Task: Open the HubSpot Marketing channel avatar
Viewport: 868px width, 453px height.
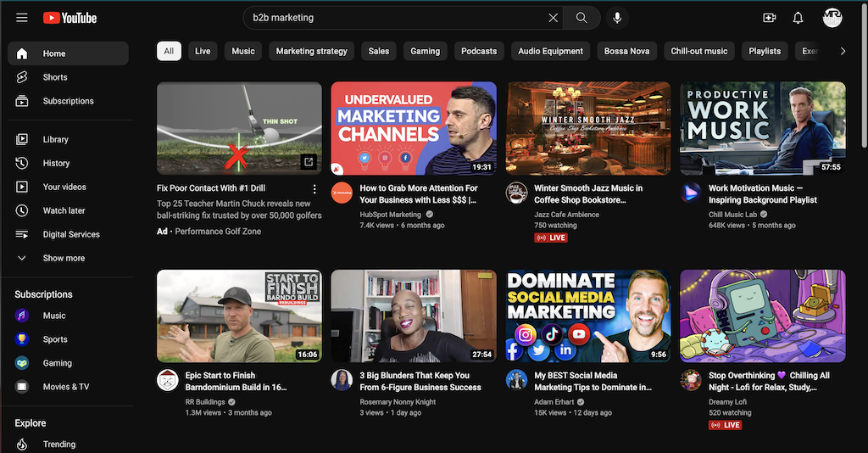Action: (342, 193)
